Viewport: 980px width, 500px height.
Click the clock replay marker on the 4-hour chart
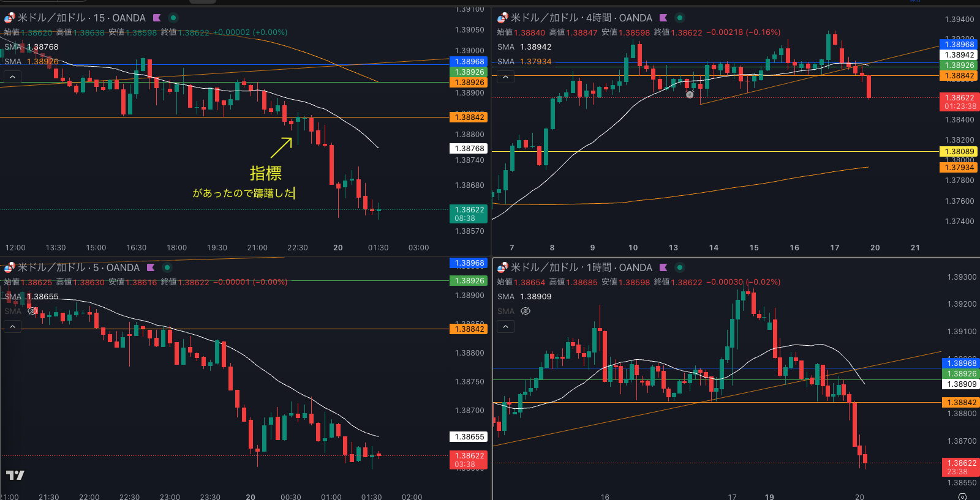coord(690,95)
